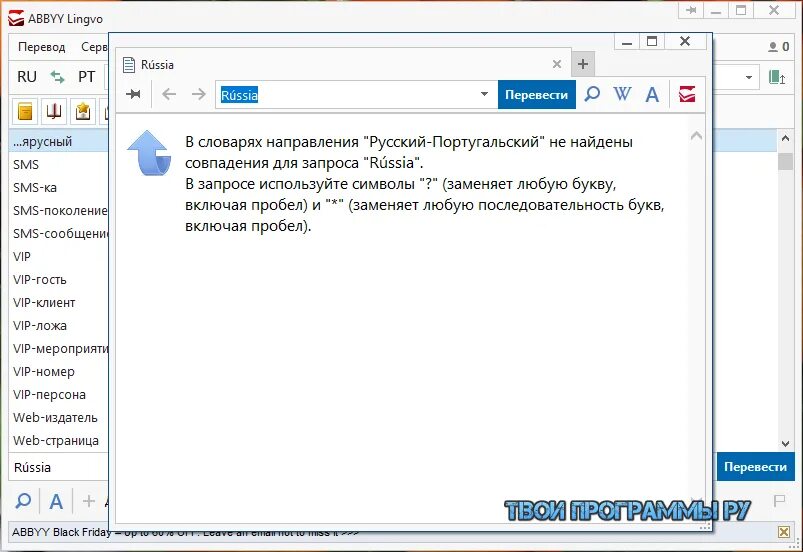Go forward in card history
The image size is (803, 552).
tap(198, 94)
